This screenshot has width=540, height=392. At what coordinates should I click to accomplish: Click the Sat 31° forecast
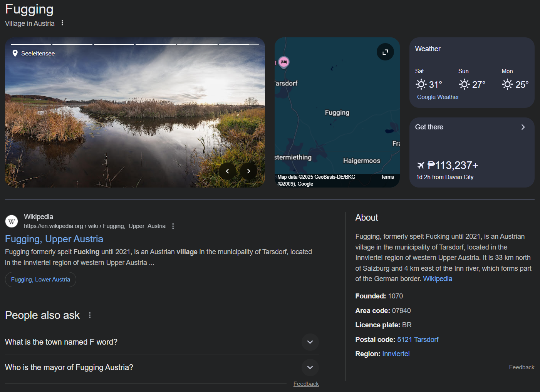pyautogui.click(x=429, y=79)
